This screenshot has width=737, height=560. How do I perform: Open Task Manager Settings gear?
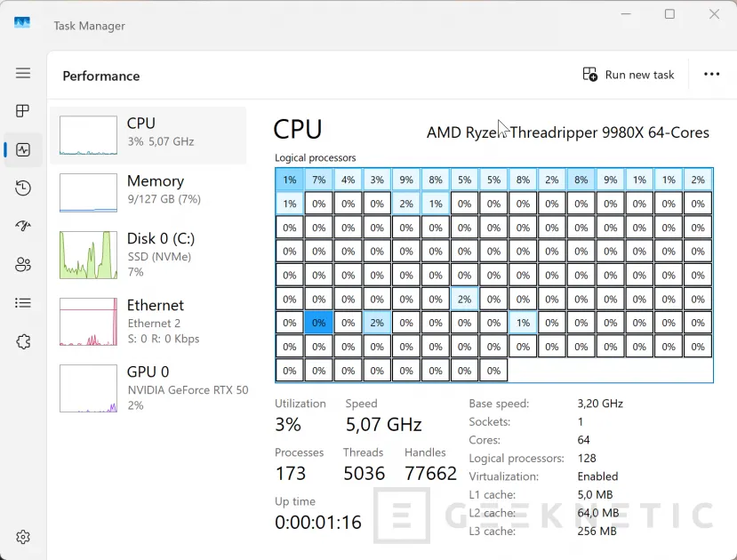click(22, 537)
